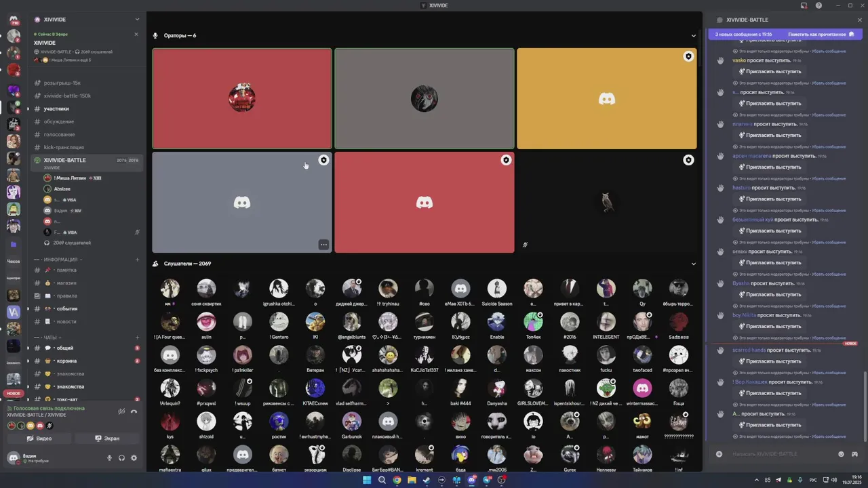Toggle noise suppression icon in voice panel
Image resolution: width=868 pixels, height=488 pixels.
(x=121, y=411)
